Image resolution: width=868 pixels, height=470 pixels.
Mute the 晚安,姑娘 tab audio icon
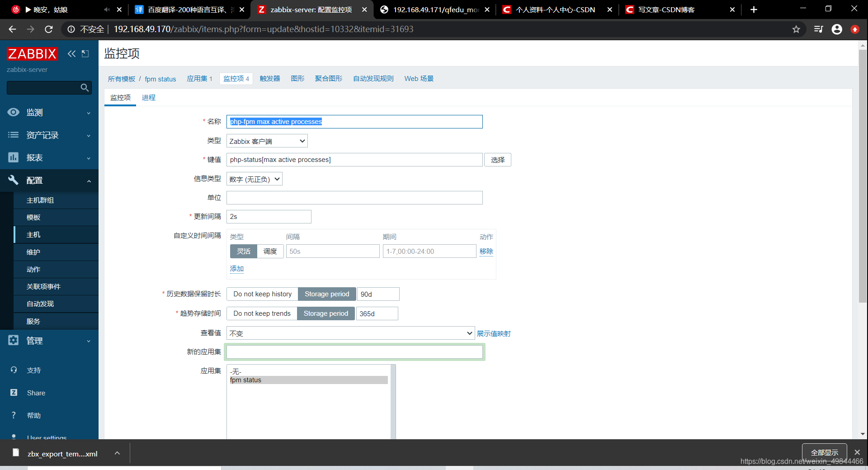[x=107, y=9]
